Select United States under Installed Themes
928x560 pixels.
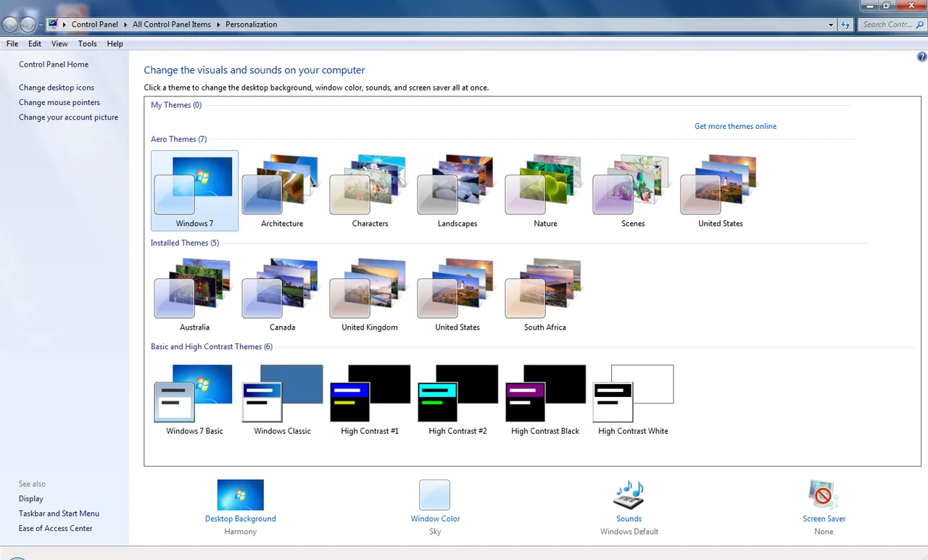pos(457,294)
